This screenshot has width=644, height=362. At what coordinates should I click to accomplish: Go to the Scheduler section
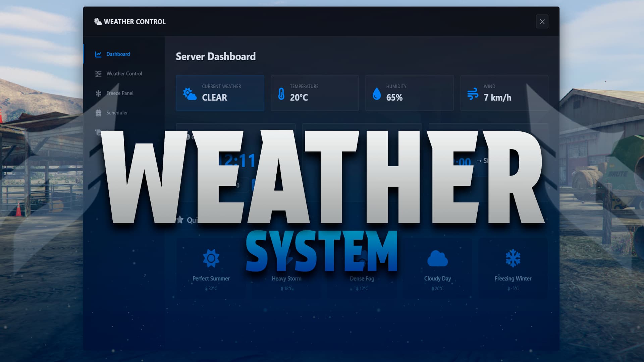(x=117, y=113)
